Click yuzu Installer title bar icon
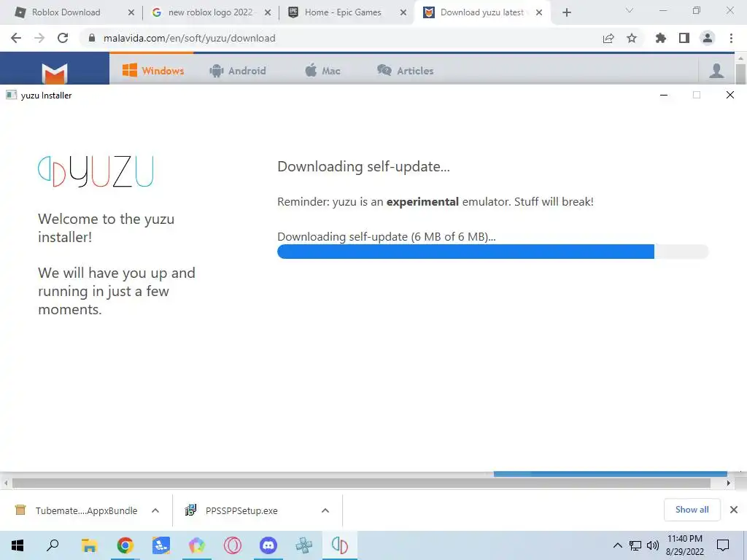 tap(12, 95)
